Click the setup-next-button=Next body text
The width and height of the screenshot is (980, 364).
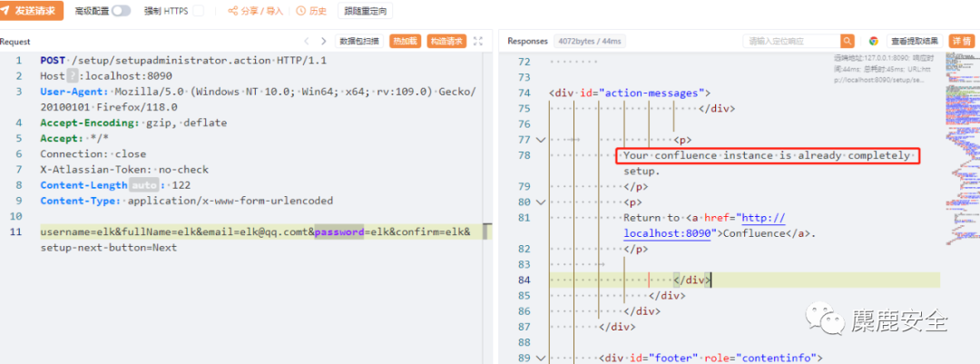109,248
